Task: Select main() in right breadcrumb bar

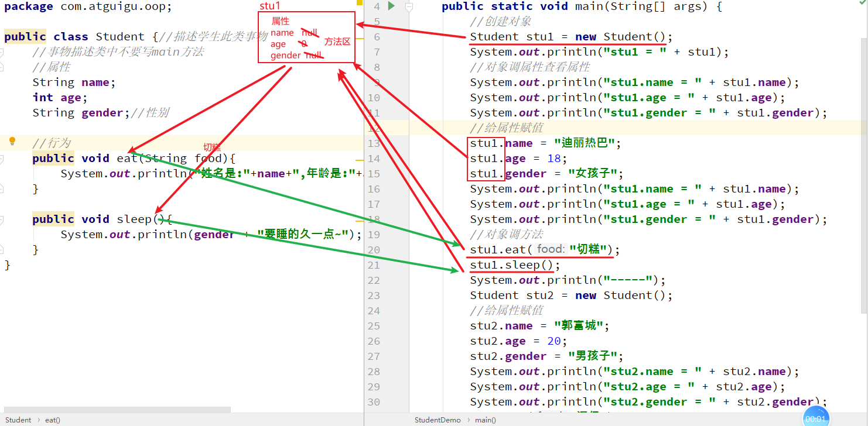Action: coord(486,420)
